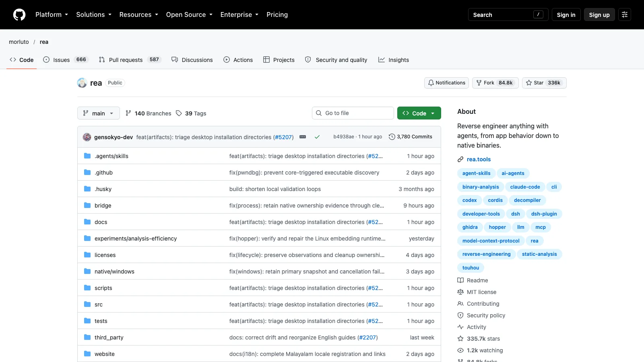The width and height of the screenshot is (644, 362).
Task: Expand the Solutions menu
Action: pyautogui.click(x=94, y=15)
